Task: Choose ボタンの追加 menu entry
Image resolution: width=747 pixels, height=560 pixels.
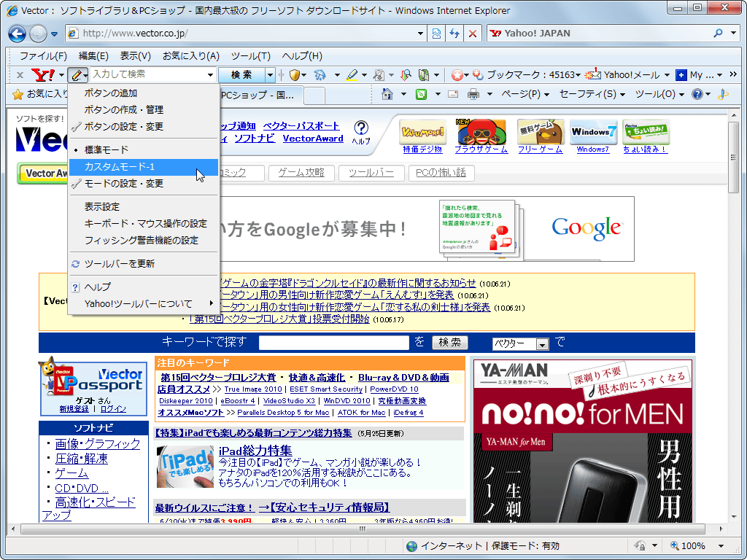Action: coord(144,93)
